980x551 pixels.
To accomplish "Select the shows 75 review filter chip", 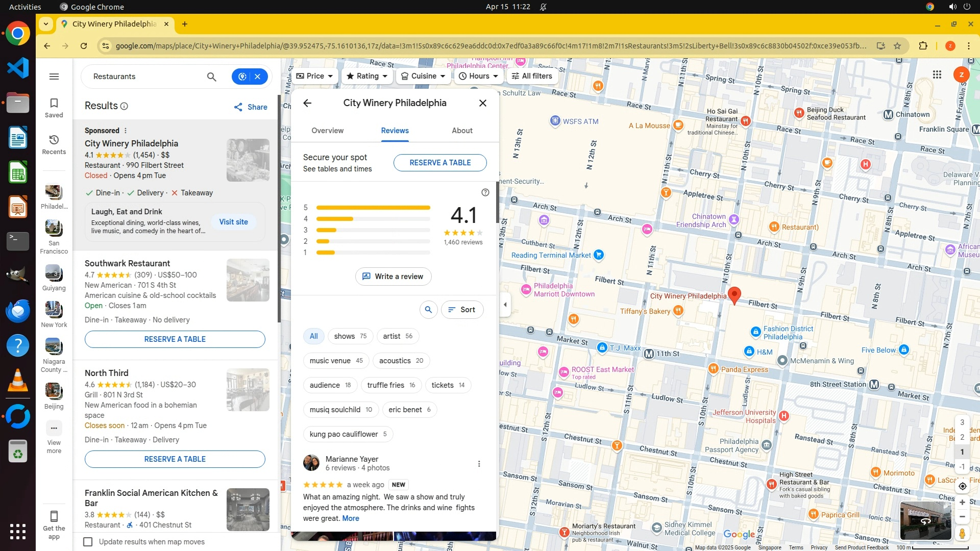I will click(350, 336).
